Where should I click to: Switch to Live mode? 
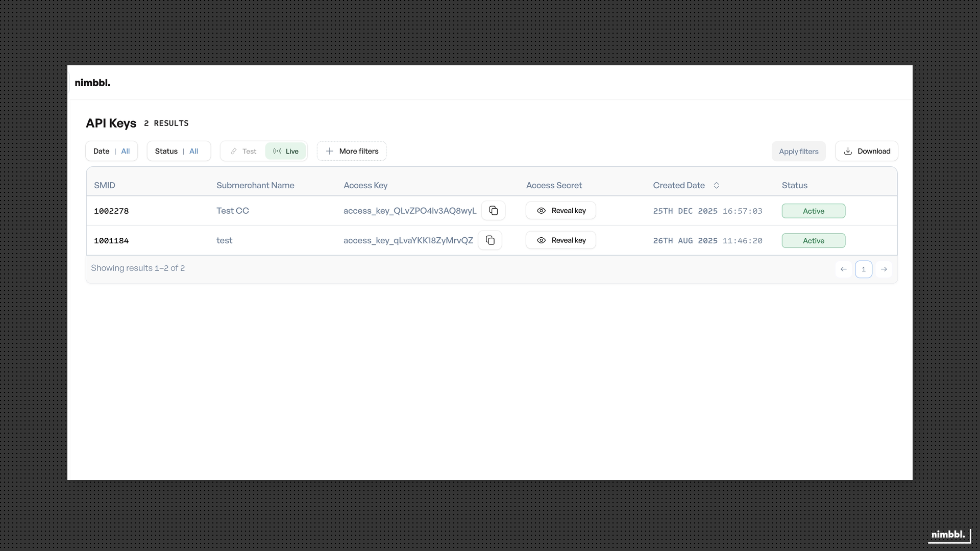286,151
